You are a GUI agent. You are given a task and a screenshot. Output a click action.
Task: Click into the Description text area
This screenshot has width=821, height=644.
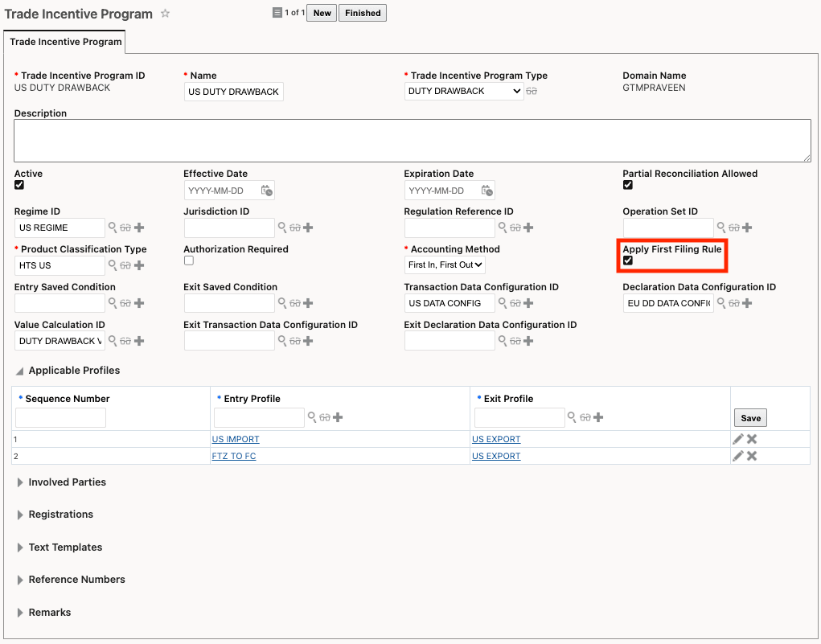[412, 141]
